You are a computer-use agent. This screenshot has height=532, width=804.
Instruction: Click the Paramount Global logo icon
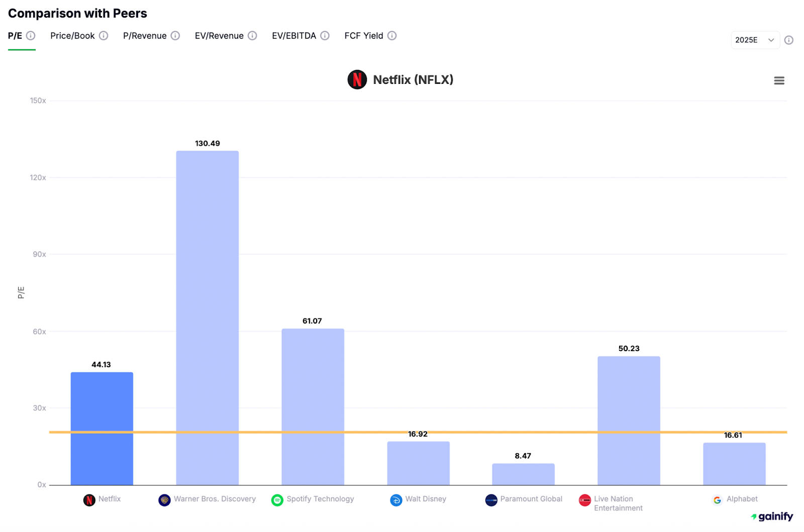click(491, 500)
